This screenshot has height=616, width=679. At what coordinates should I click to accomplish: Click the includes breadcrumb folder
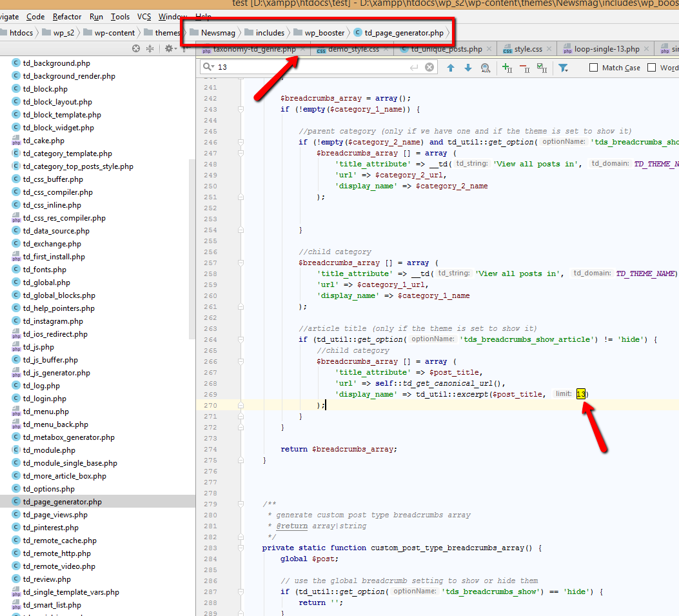coord(264,33)
